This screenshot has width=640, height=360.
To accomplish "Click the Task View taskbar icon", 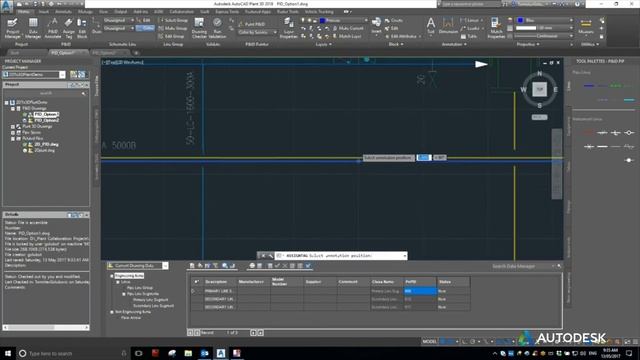I will 138,353.
